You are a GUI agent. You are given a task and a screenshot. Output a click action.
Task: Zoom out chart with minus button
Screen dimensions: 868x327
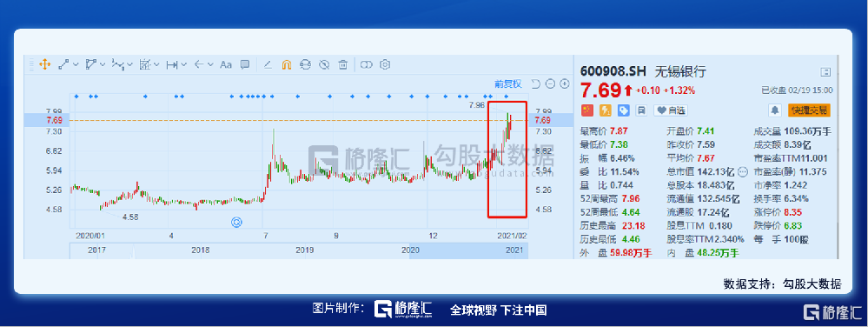(550, 83)
